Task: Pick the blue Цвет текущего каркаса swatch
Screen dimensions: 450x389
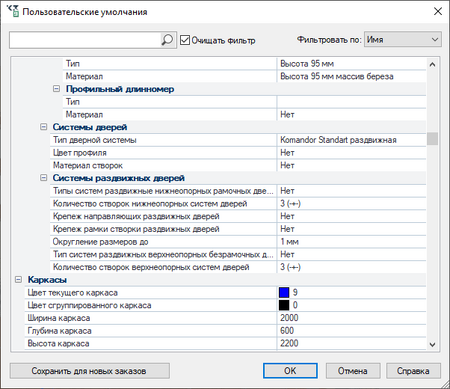Action: (x=284, y=292)
